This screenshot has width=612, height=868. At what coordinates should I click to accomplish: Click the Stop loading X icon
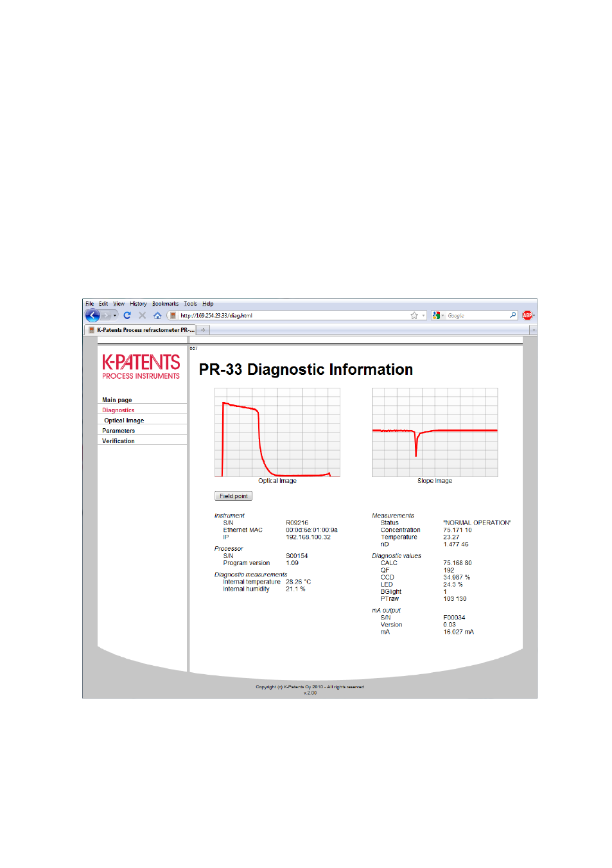(x=142, y=315)
